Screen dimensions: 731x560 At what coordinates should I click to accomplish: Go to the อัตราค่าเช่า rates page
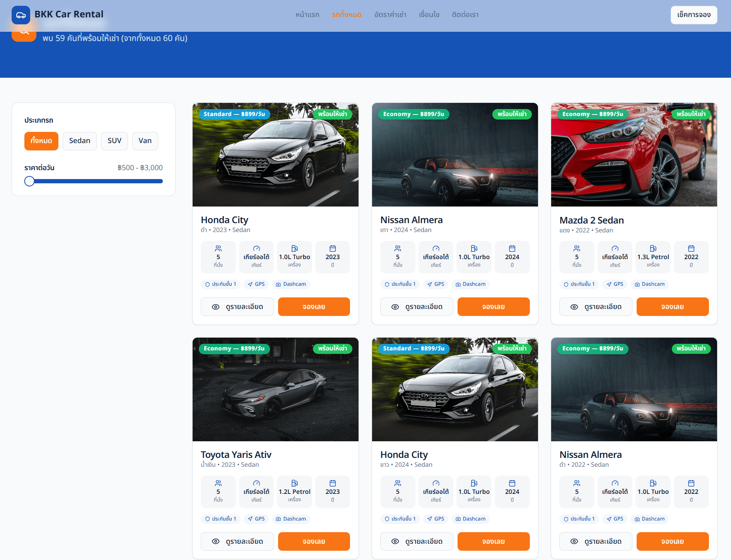tap(390, 15)
